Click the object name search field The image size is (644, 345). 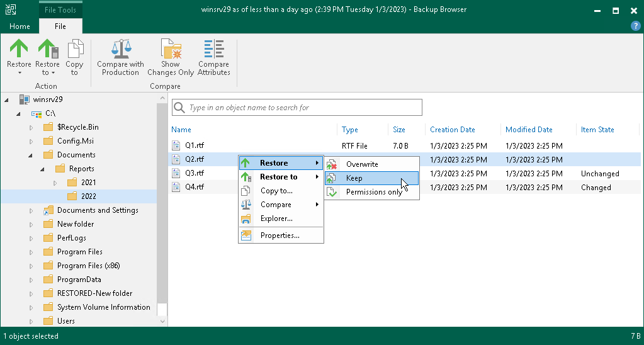pyautogui.click(x=297, y=108)
